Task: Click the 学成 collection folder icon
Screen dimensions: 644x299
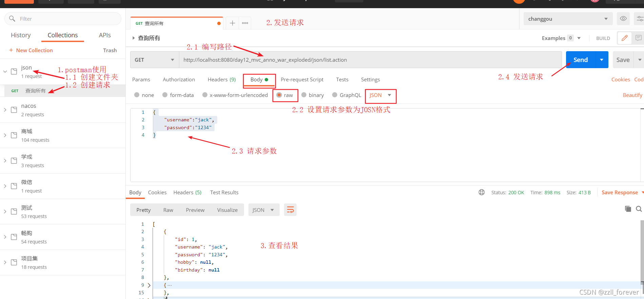Action: coord(14,161)
